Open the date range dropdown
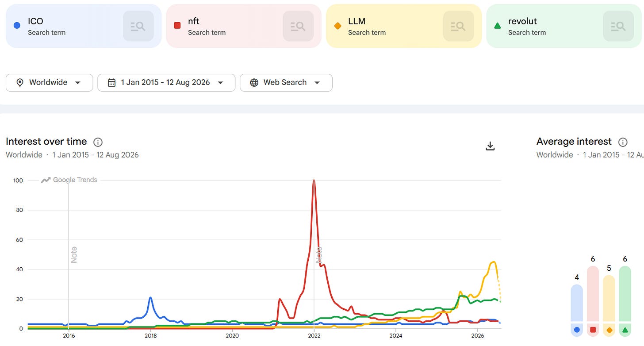The image size is (644, 346). (166, 83)
